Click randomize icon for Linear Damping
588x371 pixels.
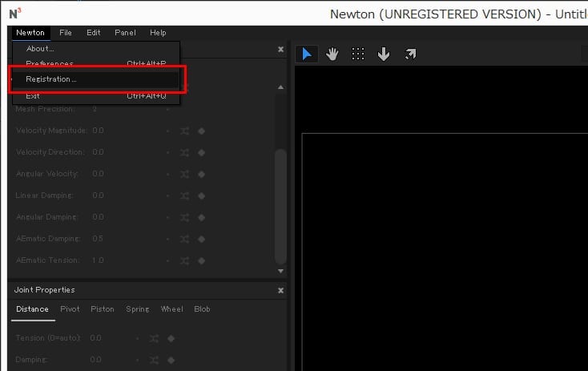pyautogui.click(x=184, y=196)
